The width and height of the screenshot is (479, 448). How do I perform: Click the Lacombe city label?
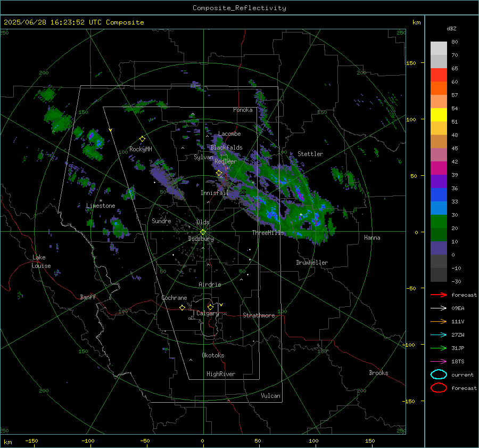(x=229, y=134)
